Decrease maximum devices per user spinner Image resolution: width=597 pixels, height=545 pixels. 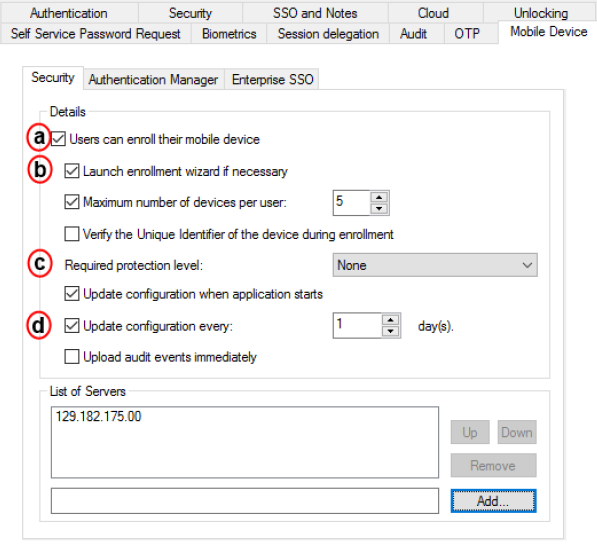pos(379,208)
